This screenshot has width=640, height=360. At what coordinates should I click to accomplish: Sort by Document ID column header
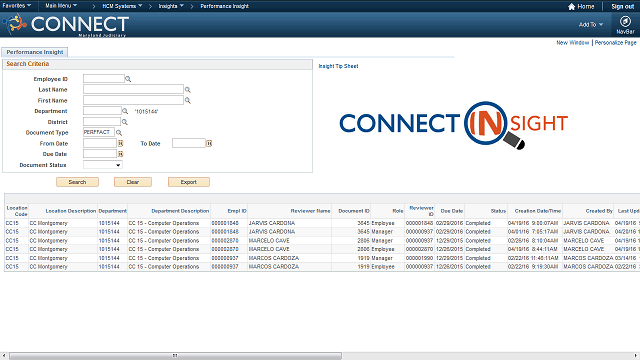click(x=354, y=211)
